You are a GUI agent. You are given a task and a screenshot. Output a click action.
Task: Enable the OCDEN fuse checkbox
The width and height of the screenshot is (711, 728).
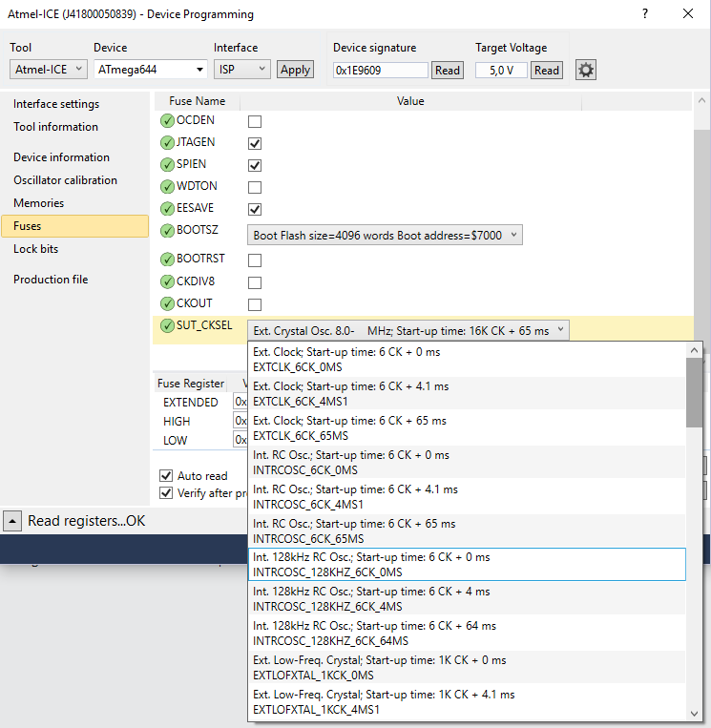click(255, 121)
